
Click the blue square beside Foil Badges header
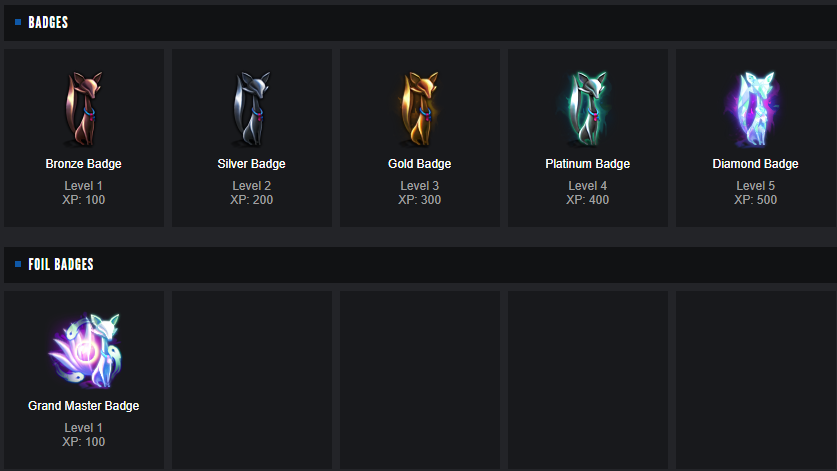(18, 265)
